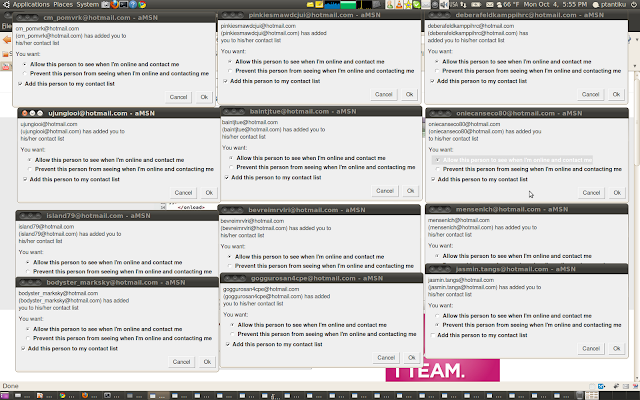Open the Ubuntu logo main menu icon
640x400 pixels.
pos(6,4)
